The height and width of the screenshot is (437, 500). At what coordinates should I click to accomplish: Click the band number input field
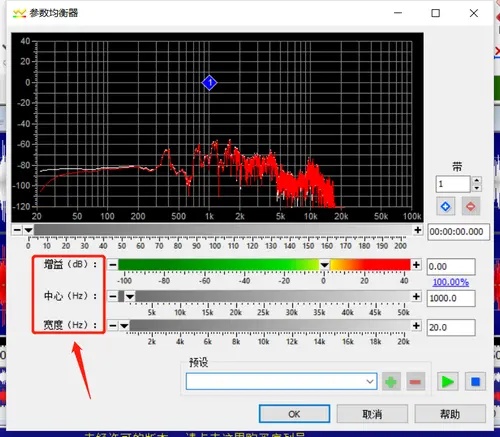(x=453, y=184)
